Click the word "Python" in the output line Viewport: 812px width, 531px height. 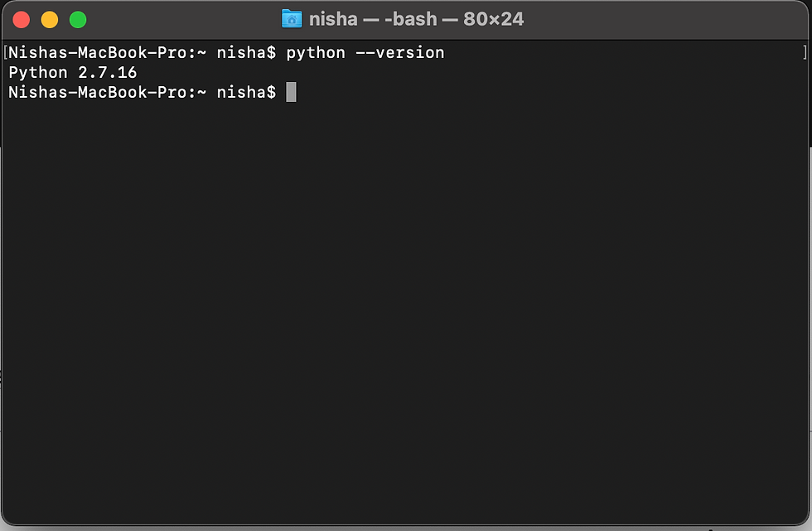38,72
